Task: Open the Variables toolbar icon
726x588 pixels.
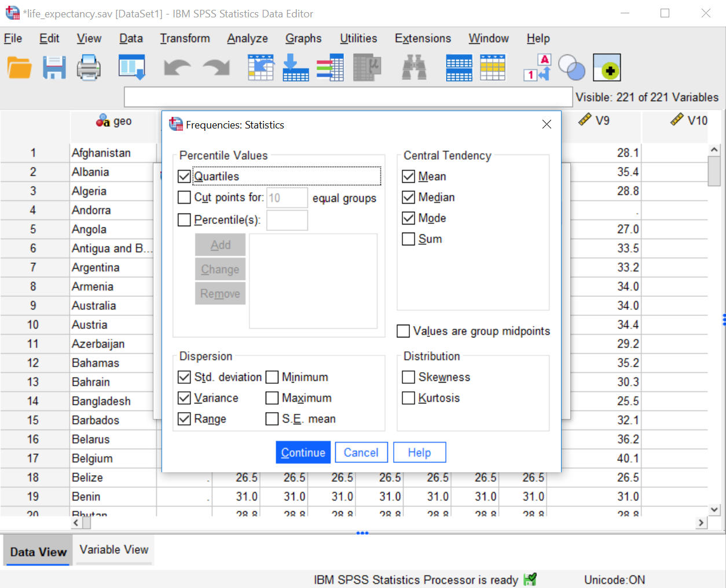Action: (330, 68)
